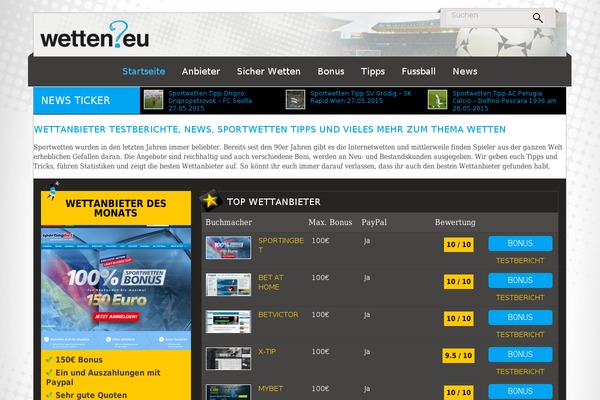This screenshot has width=600, height=400.
Task: Click the 10 / 10 rating badge for Sportingbet
Action: (458, 245)
